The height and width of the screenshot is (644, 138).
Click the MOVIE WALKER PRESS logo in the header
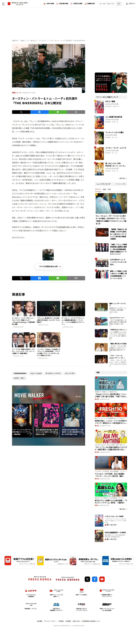pyautogui.click(x=18, y=4)
